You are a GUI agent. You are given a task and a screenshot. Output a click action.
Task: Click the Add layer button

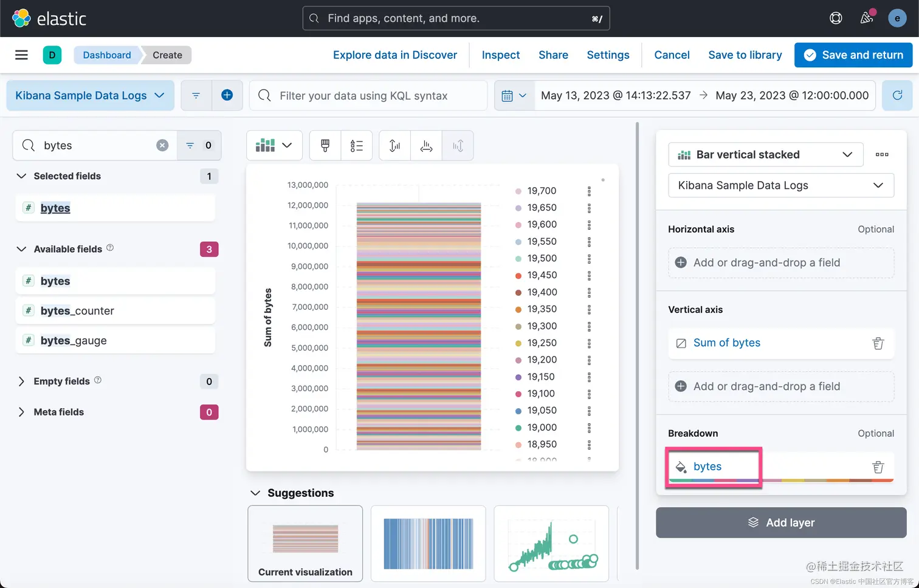click(781, 522)
